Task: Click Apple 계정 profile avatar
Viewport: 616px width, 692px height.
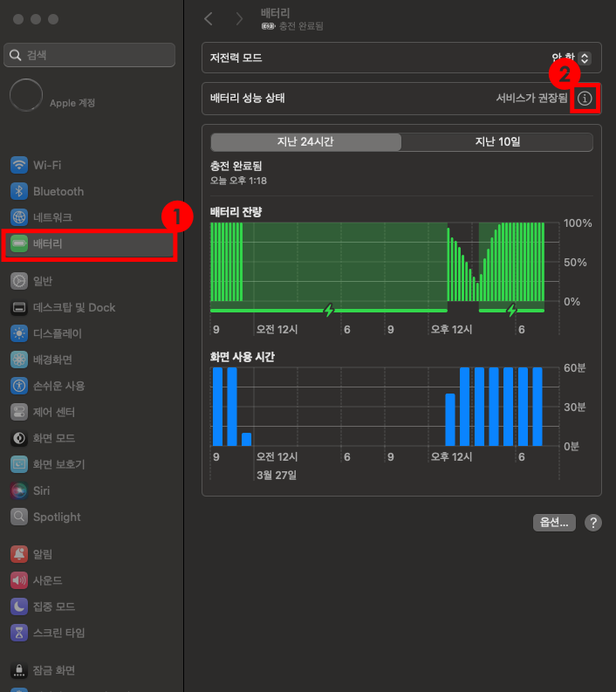Action: (x=26, y=95)
